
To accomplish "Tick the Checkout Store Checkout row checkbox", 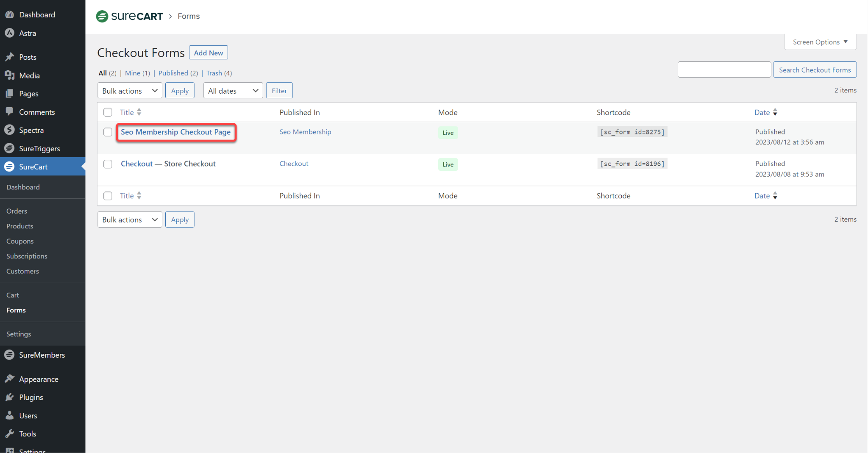I will pyautogui.click(x=108, y=164).
